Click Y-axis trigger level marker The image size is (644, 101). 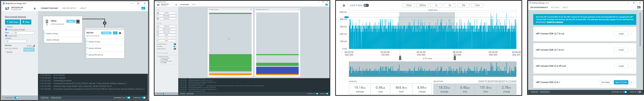point(347,17)
